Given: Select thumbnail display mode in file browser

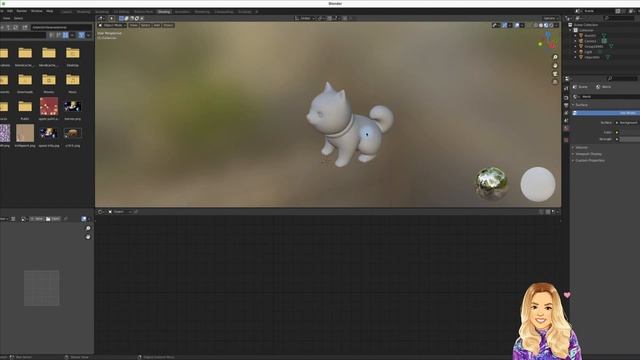Looking at the screenshot, I should tap(65, 36).
